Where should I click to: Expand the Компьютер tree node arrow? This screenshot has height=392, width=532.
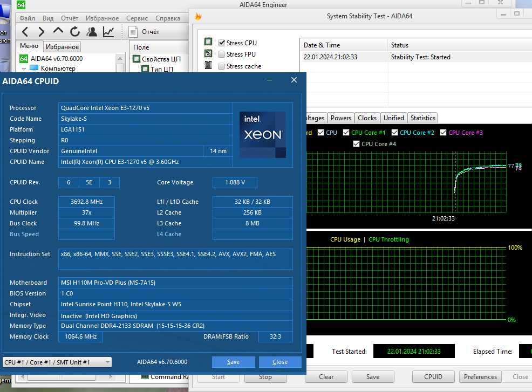click(24, 69)
